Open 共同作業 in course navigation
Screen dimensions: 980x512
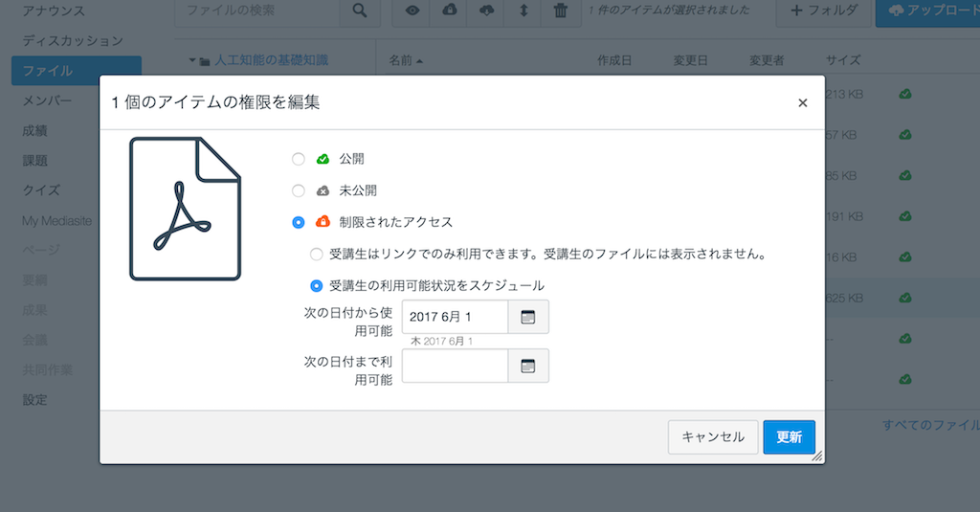(x=48, y=370)
